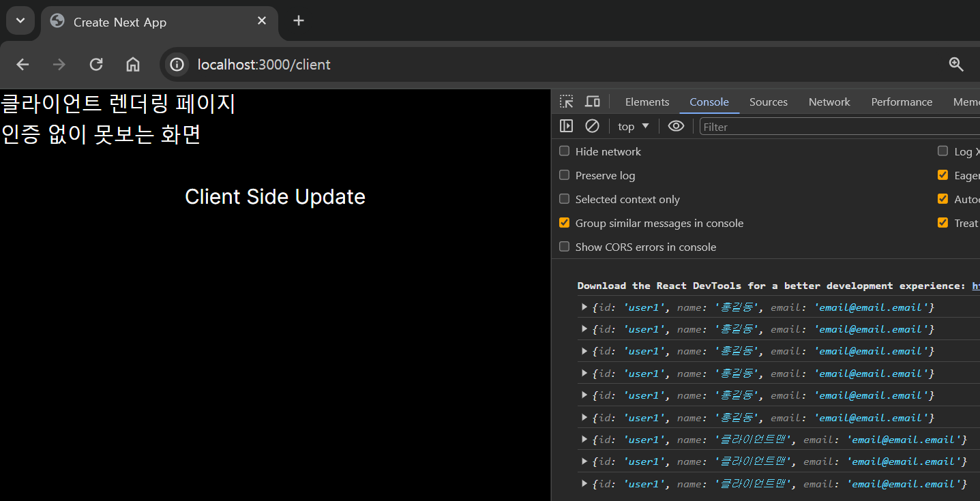Open the console sidebar panel
This screenshot has height=501, width=980.
(x=566, y=125)
